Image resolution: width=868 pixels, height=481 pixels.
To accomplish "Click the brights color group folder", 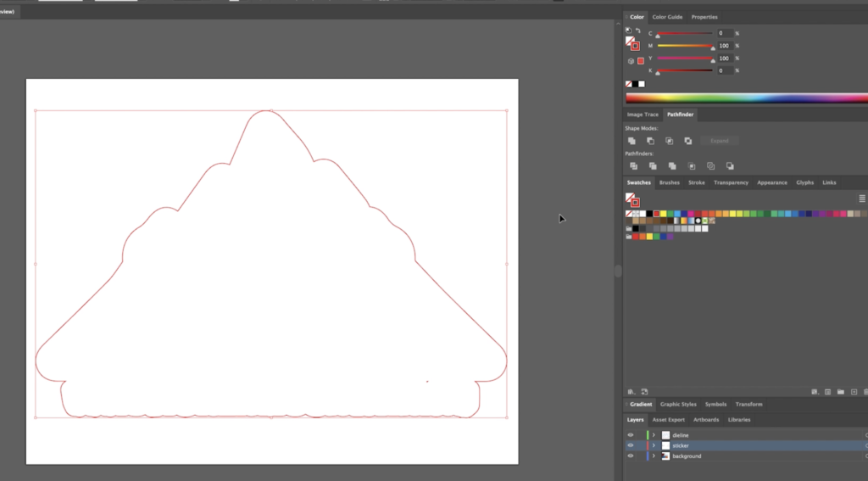I will (x=629, y=237).
